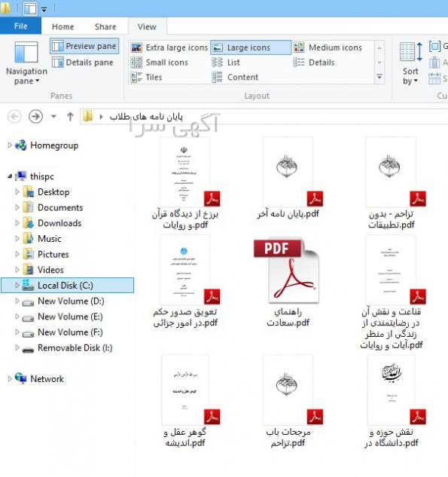Select the راهنمای سعادت.pdf large PDF icon
448x477 pixels.
pos(287,271)
